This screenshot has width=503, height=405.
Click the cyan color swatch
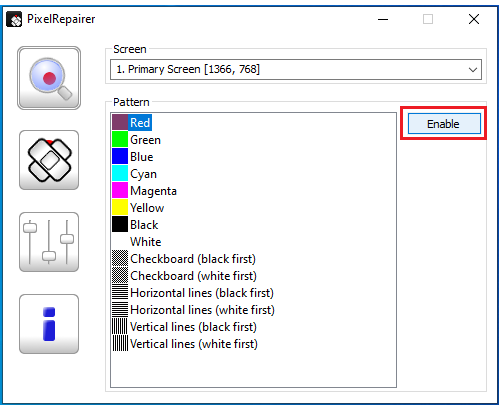click(x=120, y=173)
